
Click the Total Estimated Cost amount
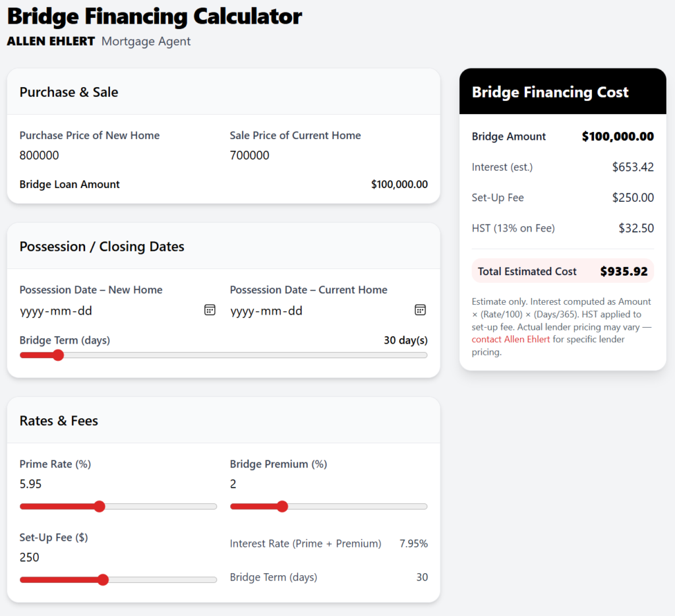pos(624,271)
